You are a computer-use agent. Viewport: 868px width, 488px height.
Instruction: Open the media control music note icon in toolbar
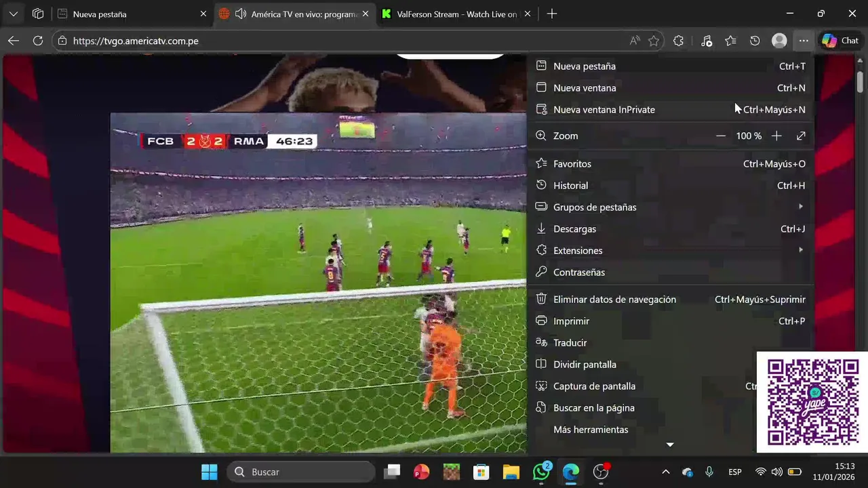coord(706,41)
